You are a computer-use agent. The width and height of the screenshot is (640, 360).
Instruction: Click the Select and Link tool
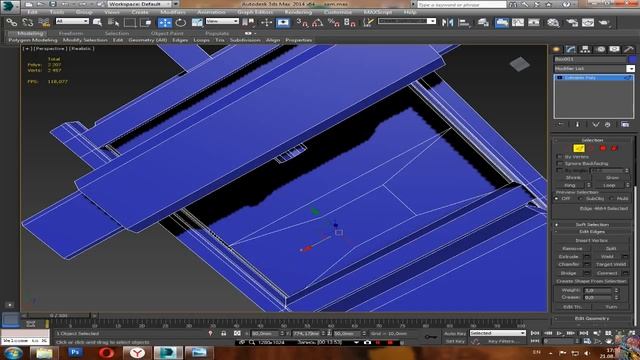click(11, 22)
